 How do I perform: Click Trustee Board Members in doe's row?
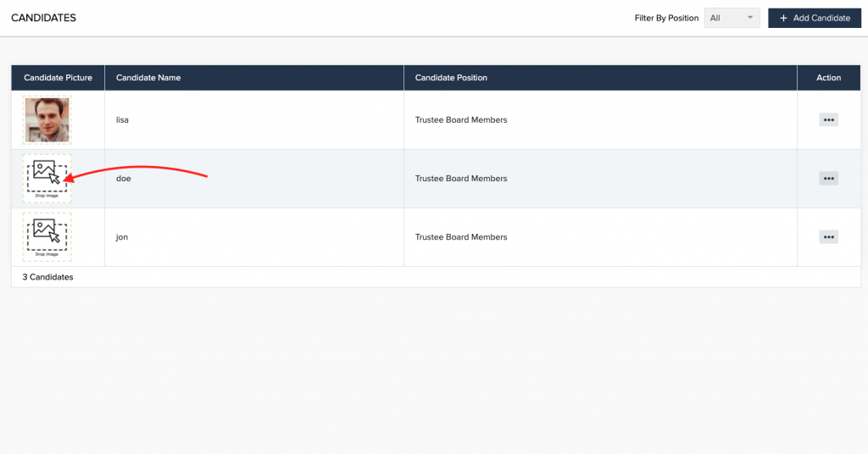(461, 179)
